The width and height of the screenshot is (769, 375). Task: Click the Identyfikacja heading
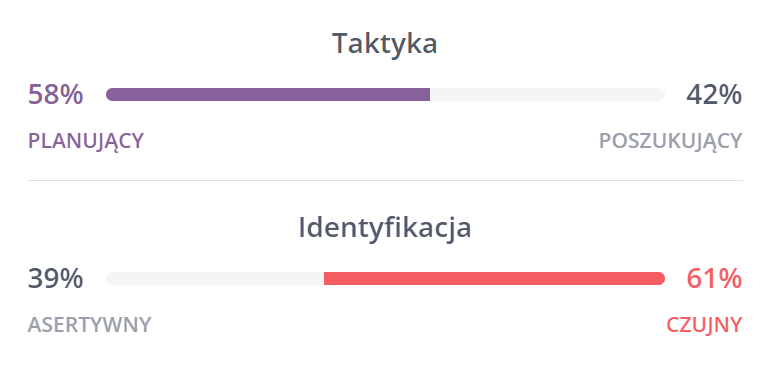point(384,228)
